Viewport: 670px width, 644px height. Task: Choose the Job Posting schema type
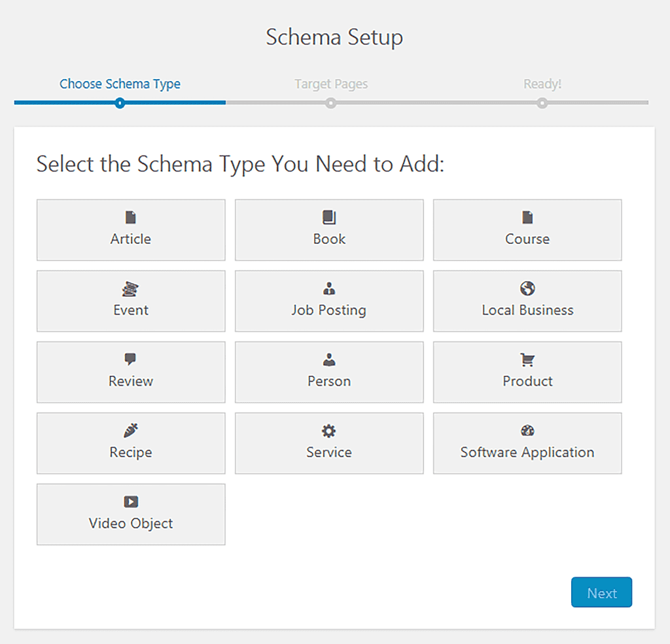click(329, 301)
